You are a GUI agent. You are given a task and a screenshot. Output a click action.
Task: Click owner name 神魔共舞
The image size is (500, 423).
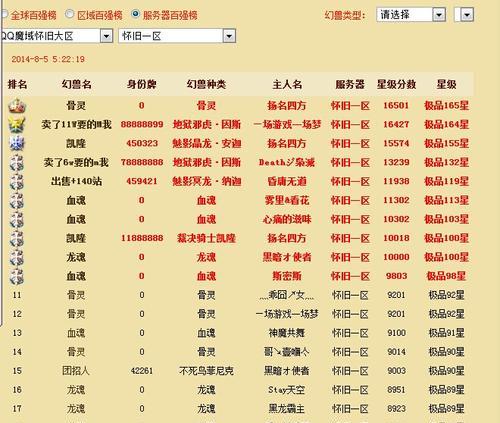coord(287,333)
